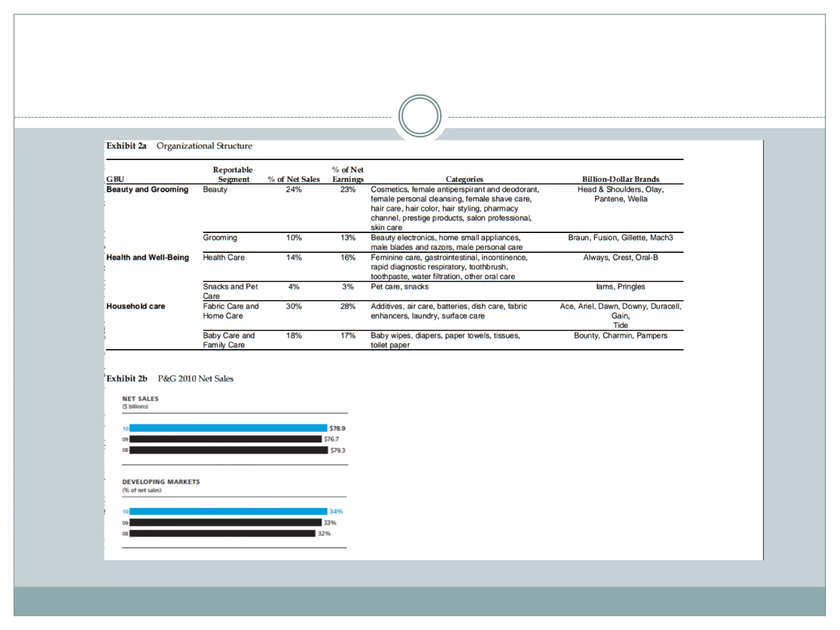Image resolution: width=840 pixels, height=630 pixels.
Task: Click the circle emblem at the slide top
Action: pos(420,116)
